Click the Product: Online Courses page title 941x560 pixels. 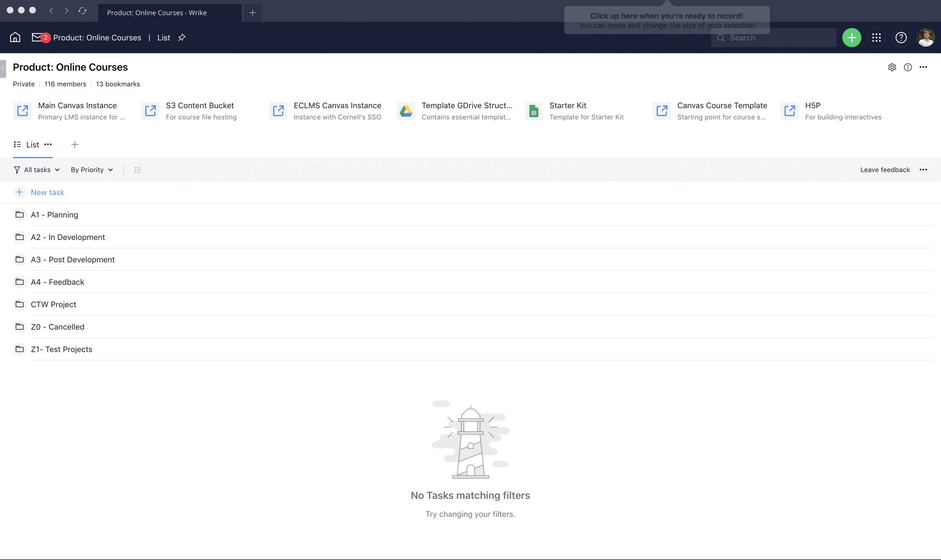[71, 67]
